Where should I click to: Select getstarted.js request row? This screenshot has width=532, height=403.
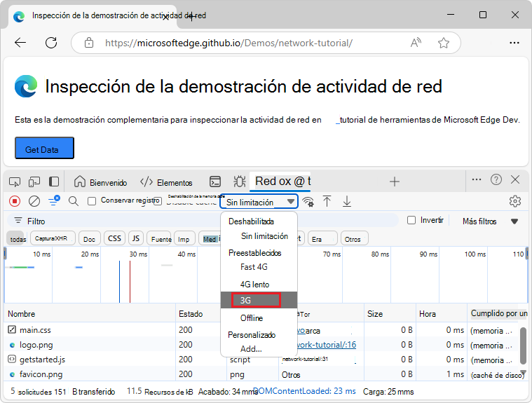[261, 360]
